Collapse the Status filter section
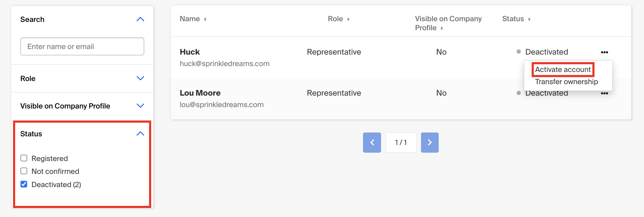This screenshot has height=217, width=644. [x=140, y=134]
